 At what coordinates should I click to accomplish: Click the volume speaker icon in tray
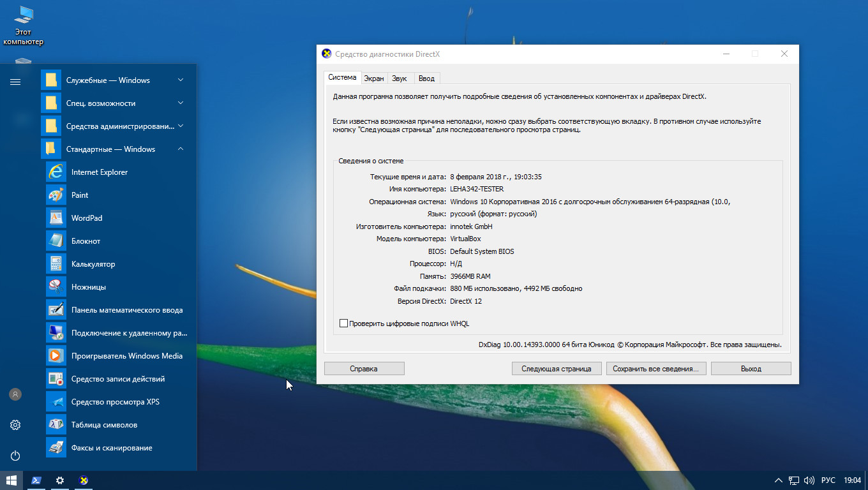tap(809, 480)
